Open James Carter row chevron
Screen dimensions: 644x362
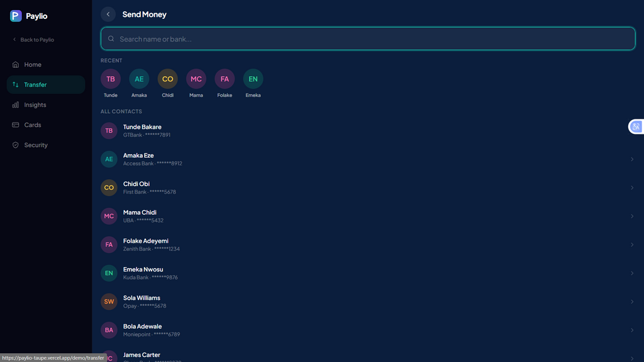(632, 358)
